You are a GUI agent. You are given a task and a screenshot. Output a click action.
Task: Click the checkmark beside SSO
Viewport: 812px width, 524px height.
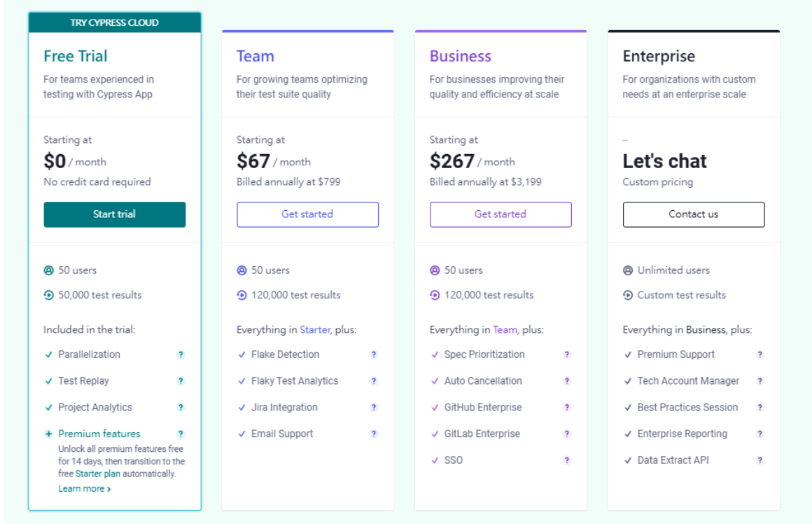click(435, 460)
